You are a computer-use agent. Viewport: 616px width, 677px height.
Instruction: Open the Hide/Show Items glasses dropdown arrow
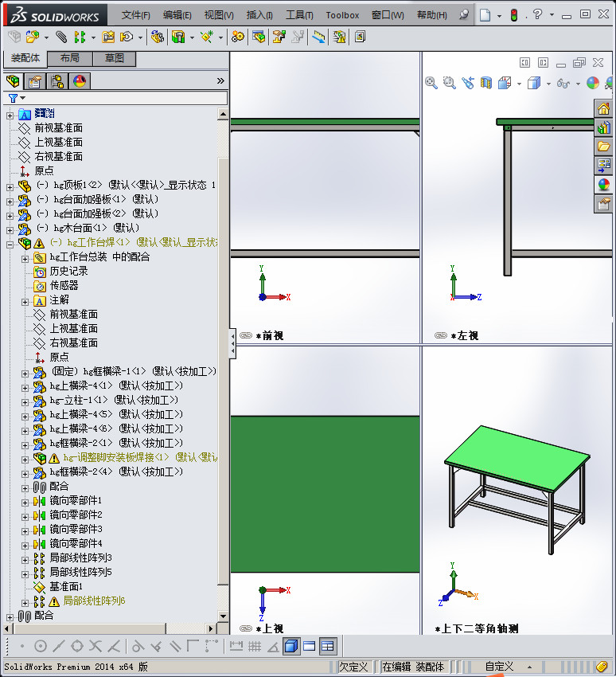tap(578, 84)
